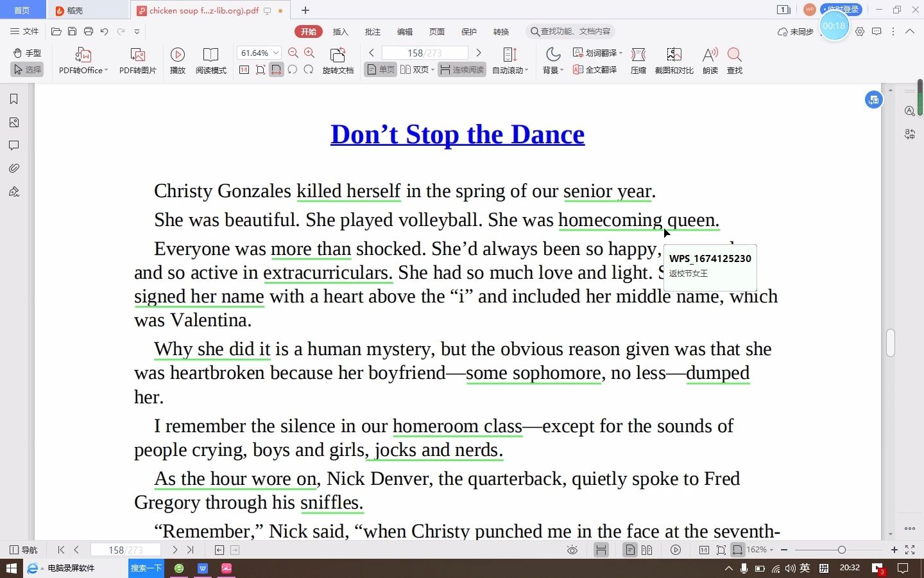Open auto scroll (自动滚动) dropdown
Screen dimensions: 924x578
coord(510,61)
